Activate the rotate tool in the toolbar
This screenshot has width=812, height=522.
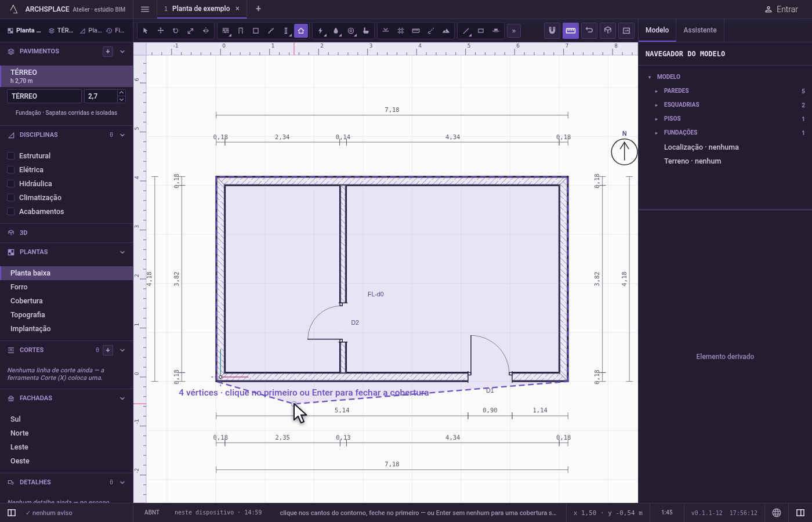[x=176, y=31]
